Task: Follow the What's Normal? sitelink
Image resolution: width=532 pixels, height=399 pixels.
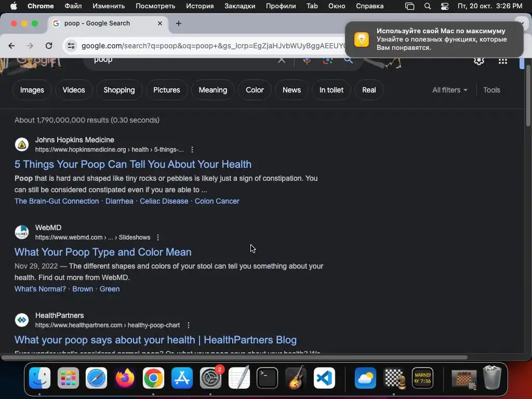Action: 40,289
